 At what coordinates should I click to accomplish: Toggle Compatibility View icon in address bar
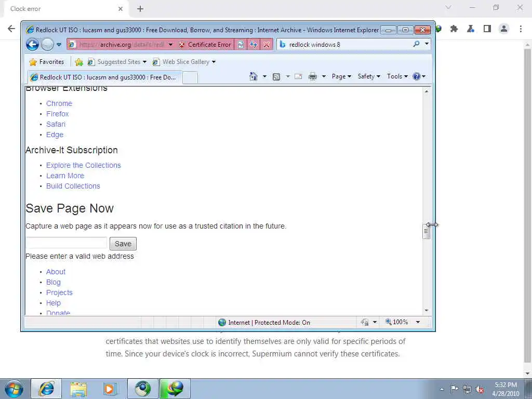coord(241,45)
